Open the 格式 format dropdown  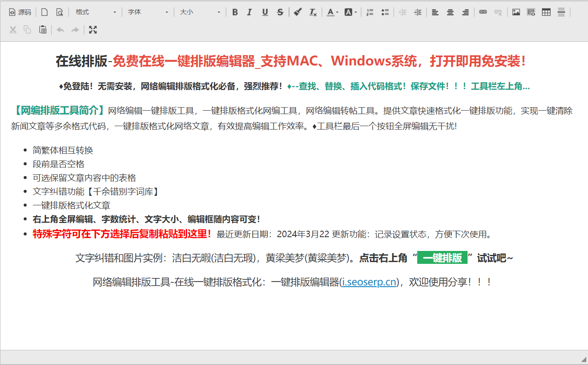tap(95, 12)
